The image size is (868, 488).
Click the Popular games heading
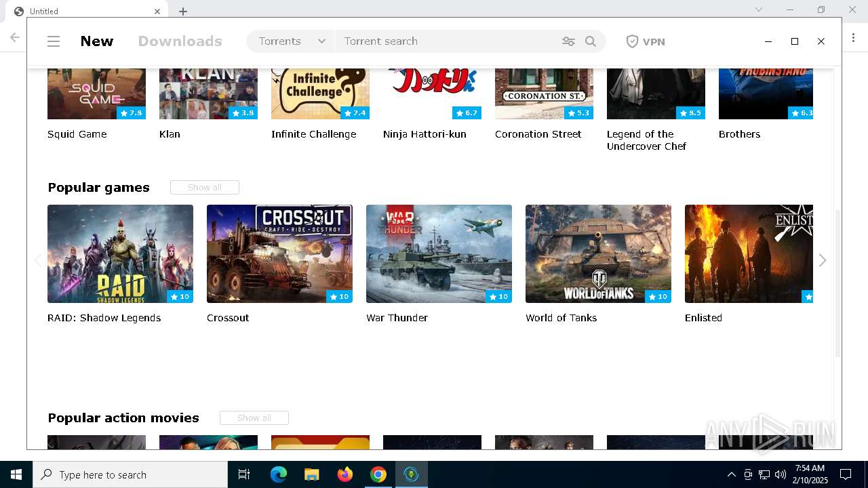(x=98, y=188)
